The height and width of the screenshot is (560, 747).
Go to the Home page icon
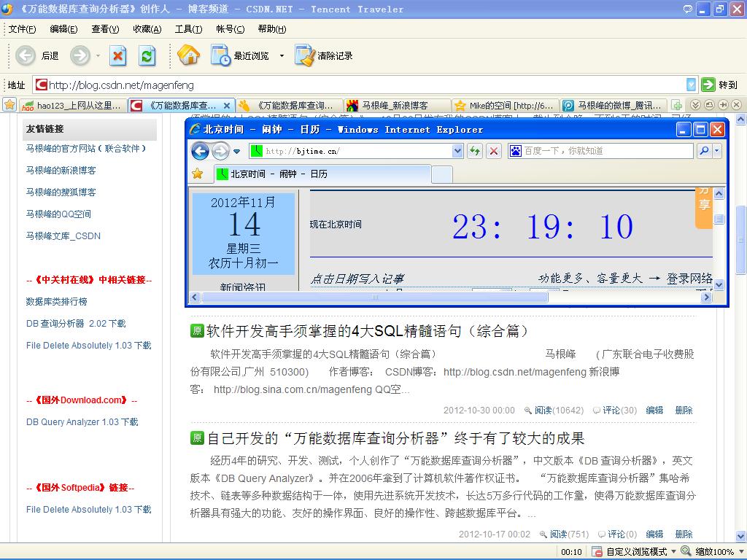pos(189,55)
